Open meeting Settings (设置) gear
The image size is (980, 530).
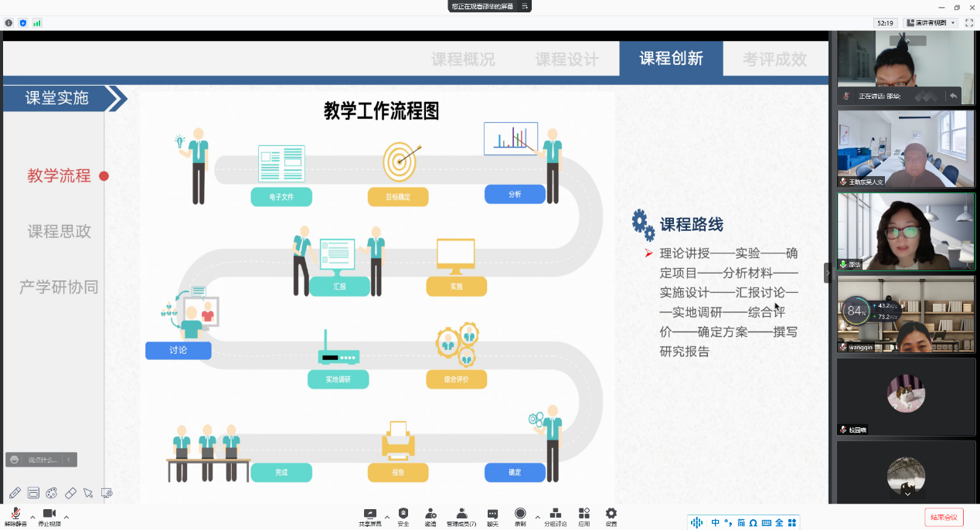point(611,516)
